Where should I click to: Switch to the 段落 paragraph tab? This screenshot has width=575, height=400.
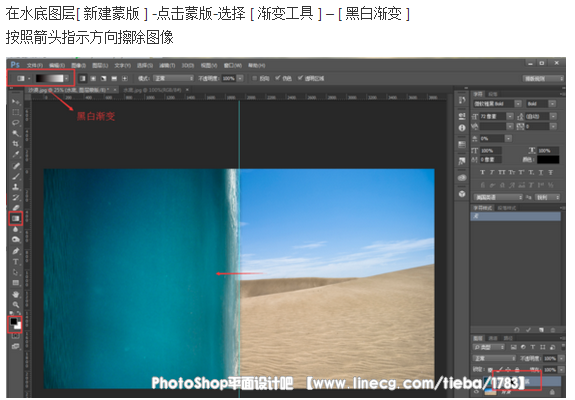492,94
